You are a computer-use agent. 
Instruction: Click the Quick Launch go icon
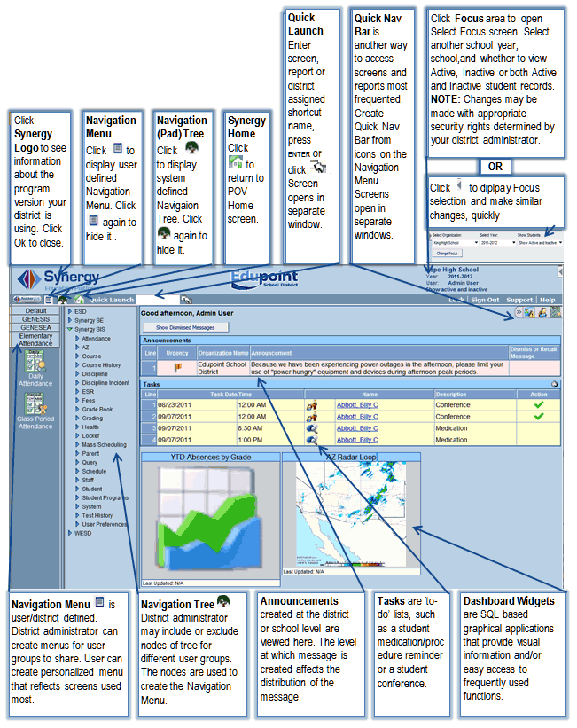(187, 300)
